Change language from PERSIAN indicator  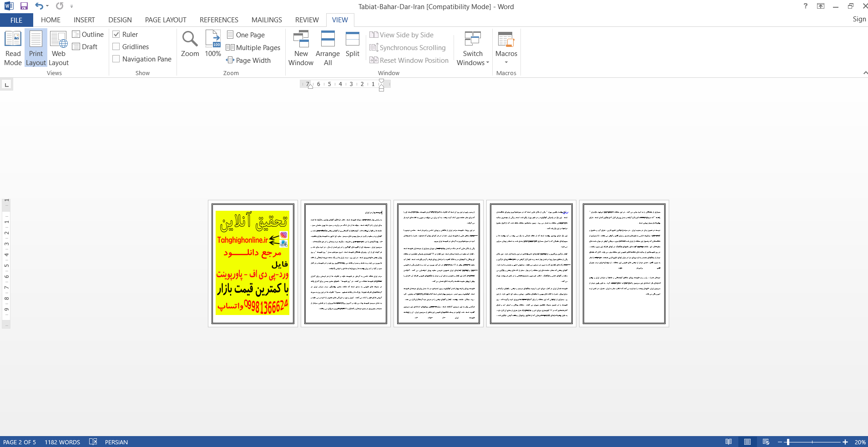click(116, 442)
